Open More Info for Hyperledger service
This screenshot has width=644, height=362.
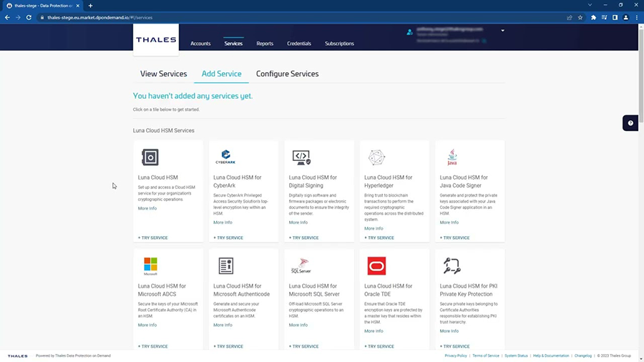[374, 229]
